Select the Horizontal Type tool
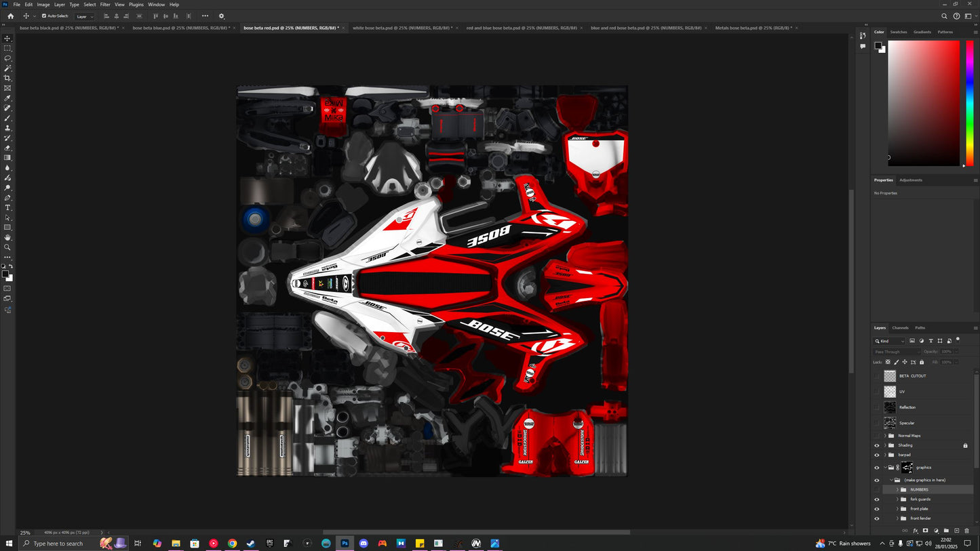The image size is (980, 551). [7, 207]
